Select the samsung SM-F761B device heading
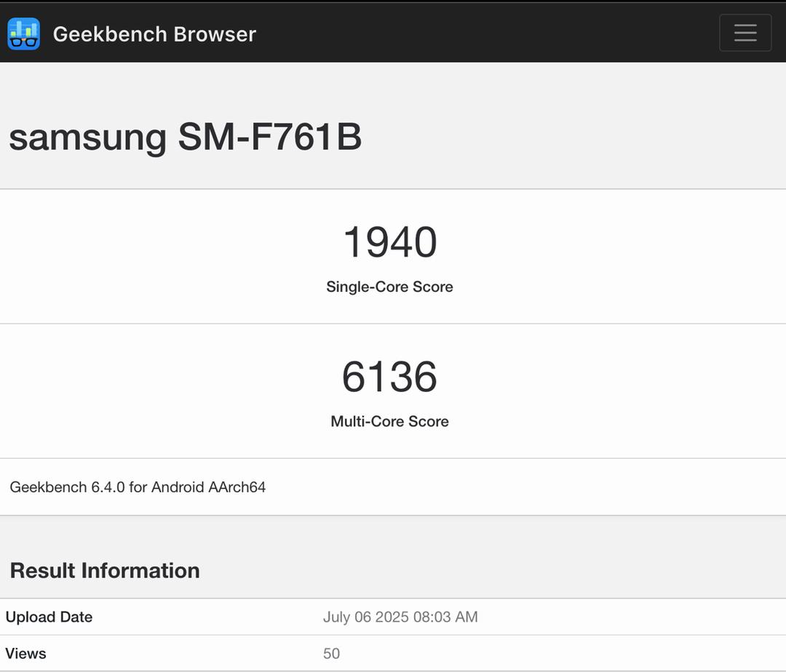Viewport: 786px width, 672px height. (185, 137)
